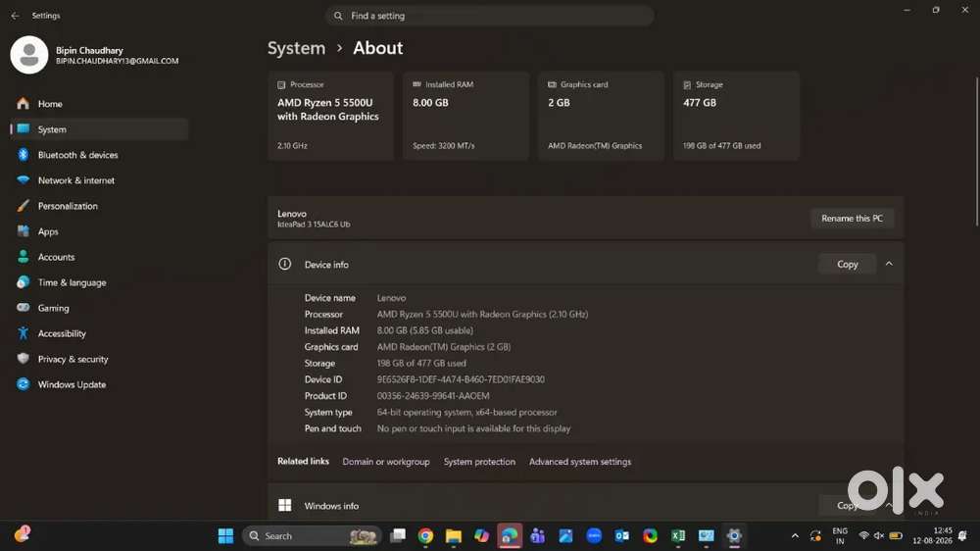Go back using the arrow beside Settings
This screenshot has width=980, height=551.
pos(15,16)
